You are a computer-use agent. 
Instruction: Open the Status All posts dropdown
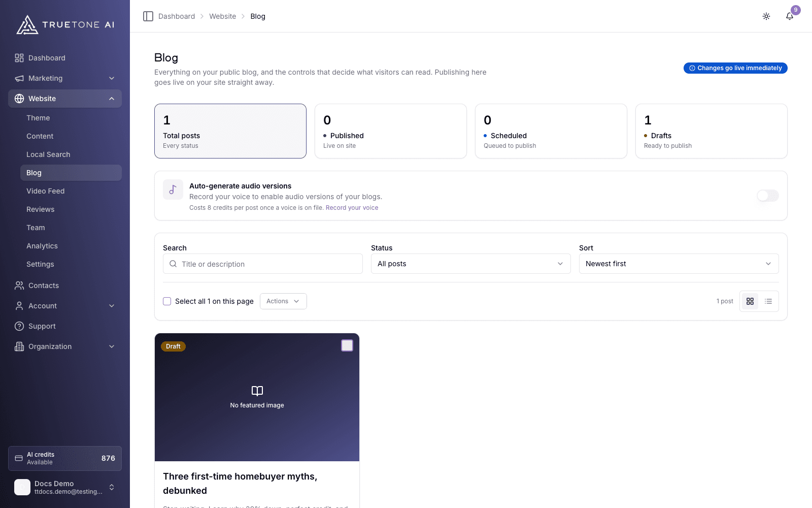(471, 264)
